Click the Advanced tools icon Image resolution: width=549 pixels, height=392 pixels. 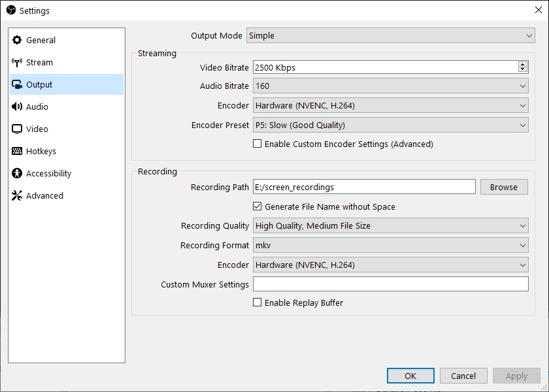click(17, 195)
